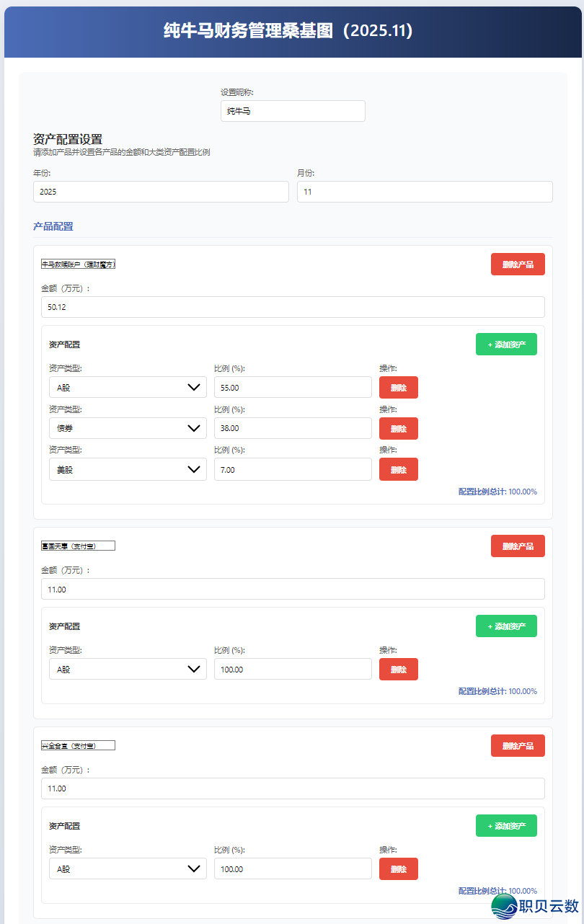The height and width of the screenshot is (924, 584).
Task: Open the asset type dropdown under 富国天惠
Action: coord(128,669)
